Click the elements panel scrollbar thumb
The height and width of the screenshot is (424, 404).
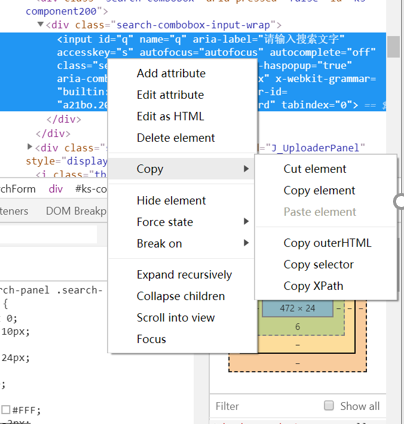(x=394, y=47)
